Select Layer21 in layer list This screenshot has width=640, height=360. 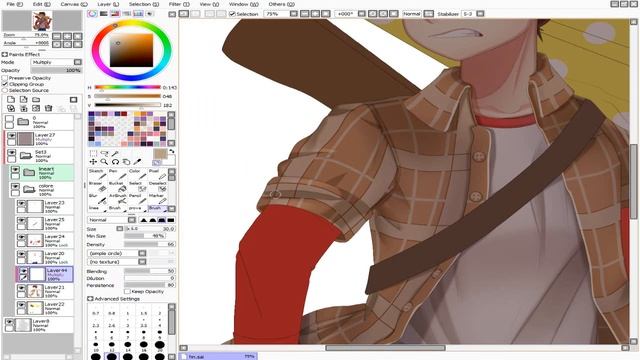[44, 291]
